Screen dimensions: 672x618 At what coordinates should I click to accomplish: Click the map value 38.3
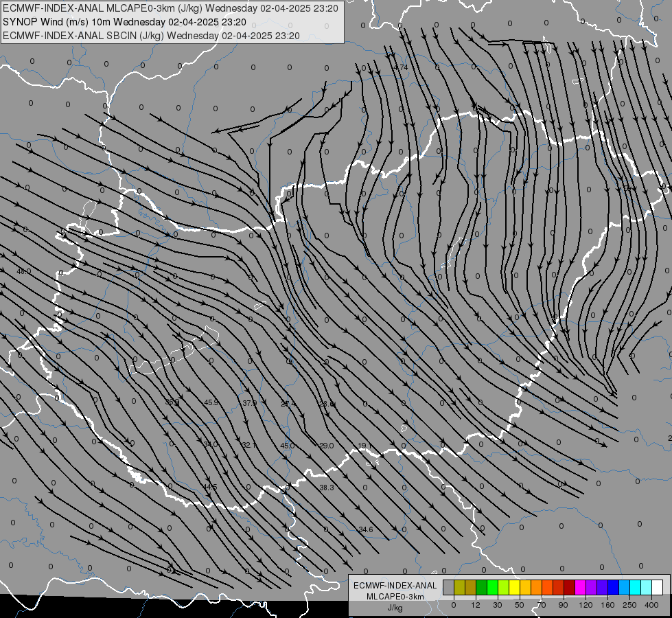click(327, 488)
